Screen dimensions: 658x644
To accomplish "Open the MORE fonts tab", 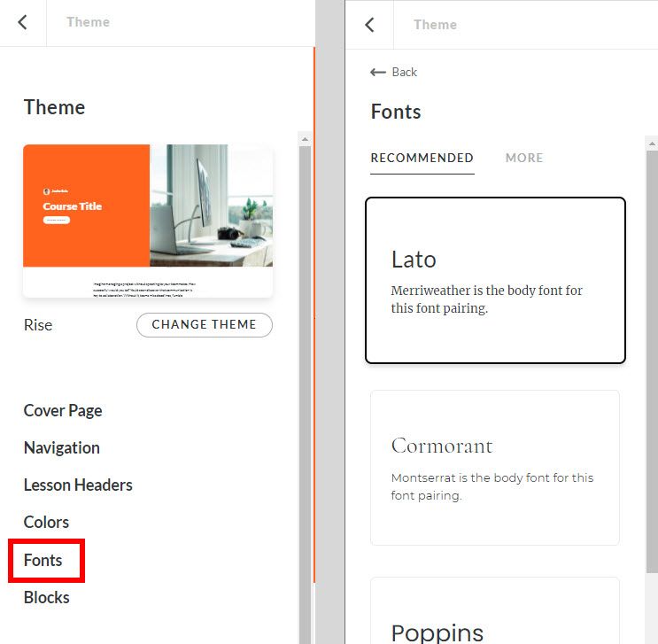I will point(524,158).
